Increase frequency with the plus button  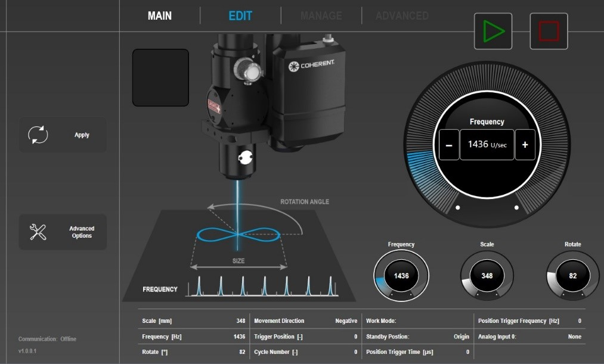tap(525, 145)
